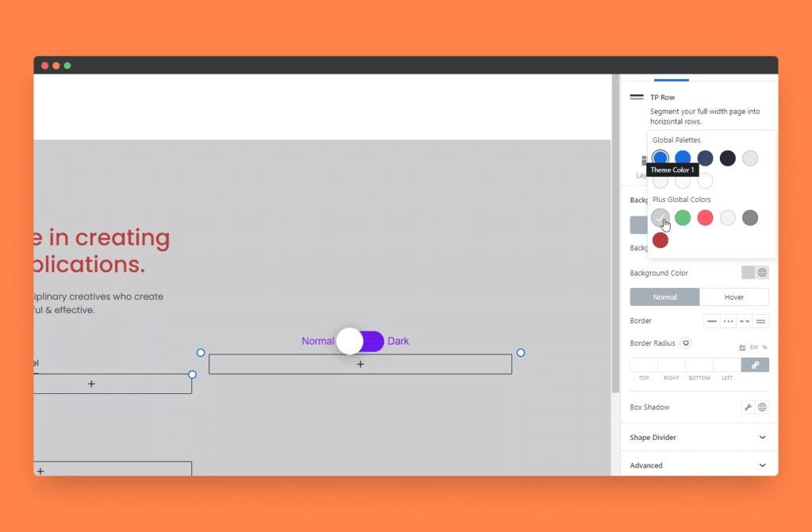Switch border radius unit to EM
The width and height of the screenshot is (812, 532).
click(x=753, y=347)
